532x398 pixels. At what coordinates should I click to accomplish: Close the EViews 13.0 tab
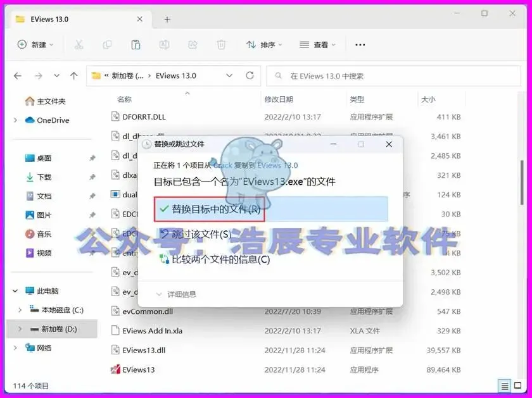tap(139, 20)
